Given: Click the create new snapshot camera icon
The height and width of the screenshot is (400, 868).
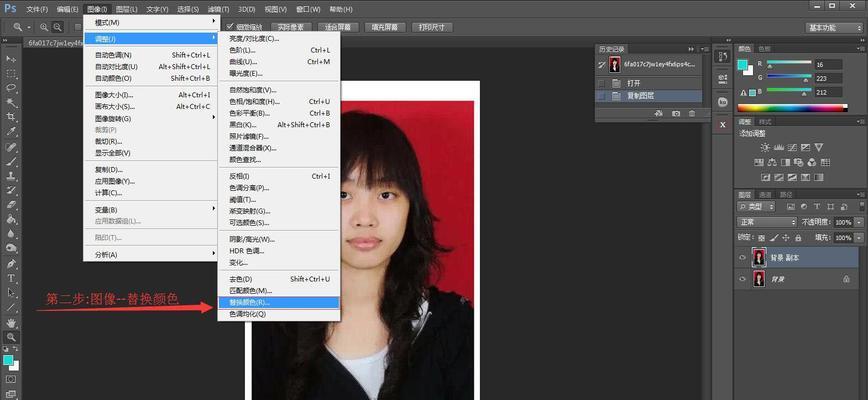Looking at the screenshot, I should click(676, 113).
